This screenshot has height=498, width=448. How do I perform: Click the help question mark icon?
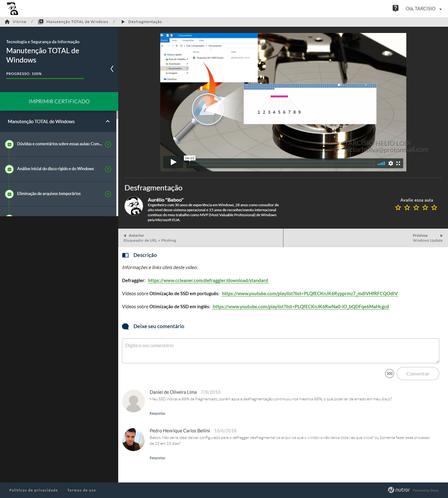click(395, 8)
